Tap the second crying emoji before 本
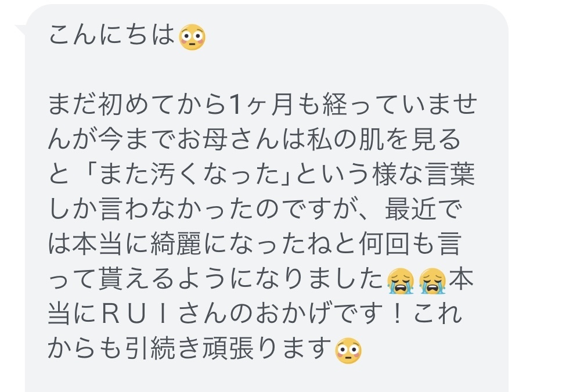 pyautogui.click(x=433, y=281)
